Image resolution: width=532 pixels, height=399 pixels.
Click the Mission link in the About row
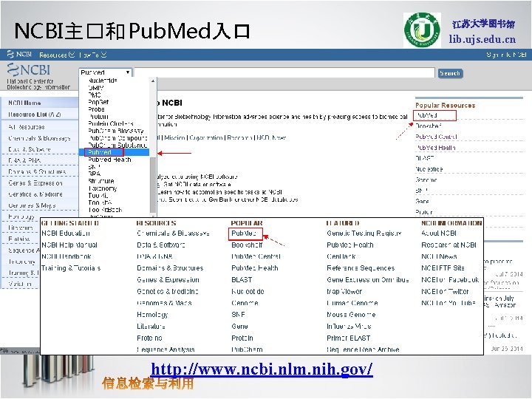point(174,137)
